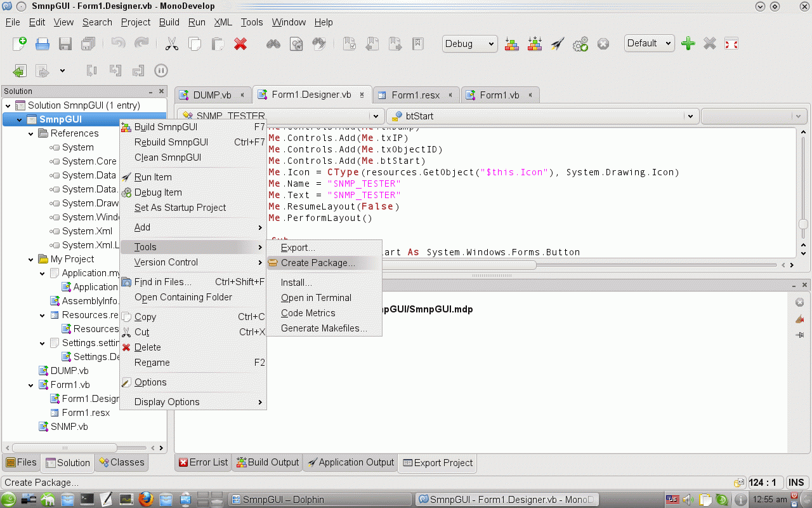
Task: Collapse the Form1.vb tree node
Action: (31, 385)
